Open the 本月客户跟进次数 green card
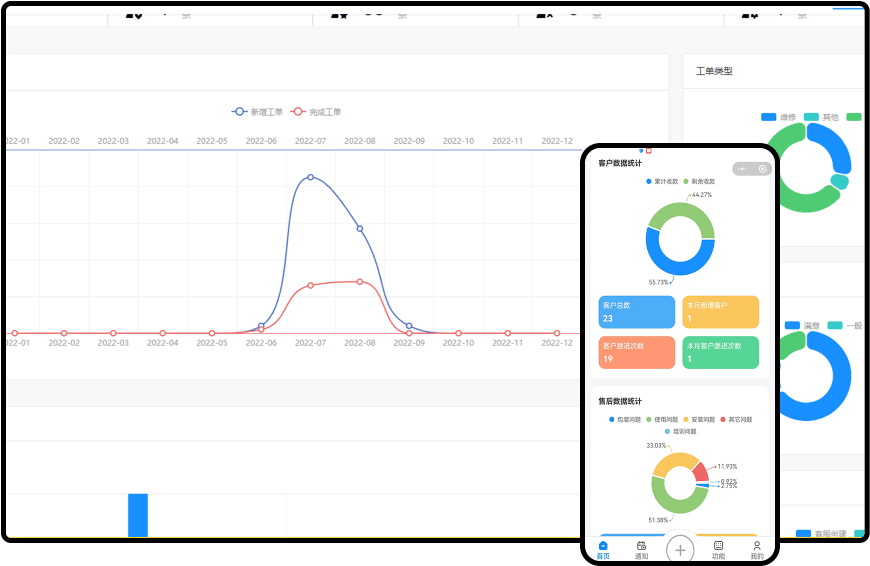The height and width of the screenshot is (566, 870). (x=720, y=352)
